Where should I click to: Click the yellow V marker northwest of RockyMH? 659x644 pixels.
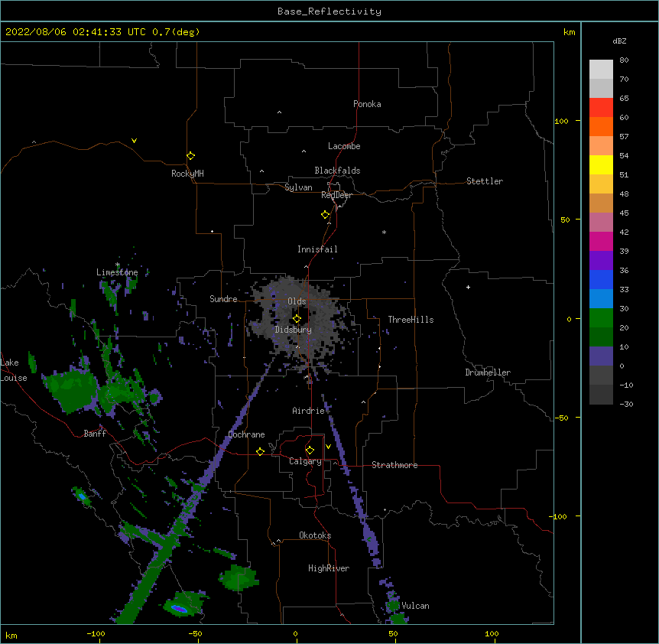point(134,141)
